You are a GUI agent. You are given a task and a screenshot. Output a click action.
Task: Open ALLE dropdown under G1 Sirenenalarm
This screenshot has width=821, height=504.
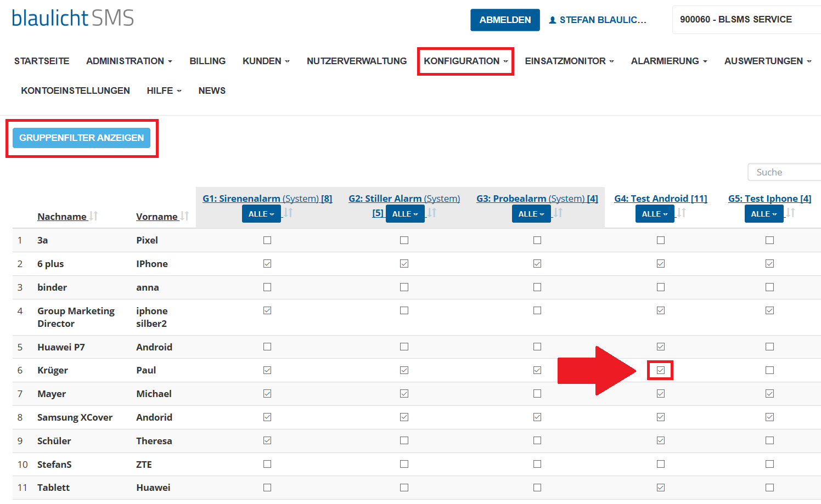click(x=261, y=214)
